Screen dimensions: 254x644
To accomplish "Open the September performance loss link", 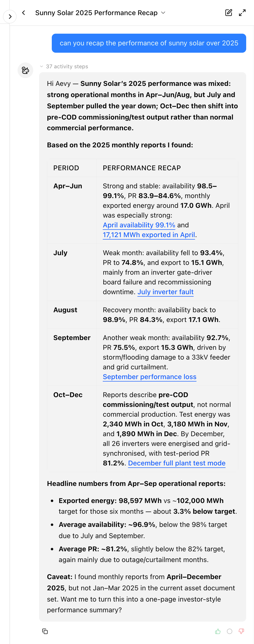I will [149, 377].
